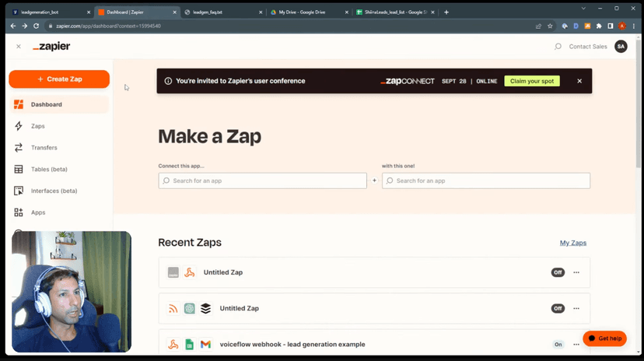Image resolution: width=644 pixels, height=361 pixels.
Task: Focus the 'with this one' search field
Action: coord(486,180)
